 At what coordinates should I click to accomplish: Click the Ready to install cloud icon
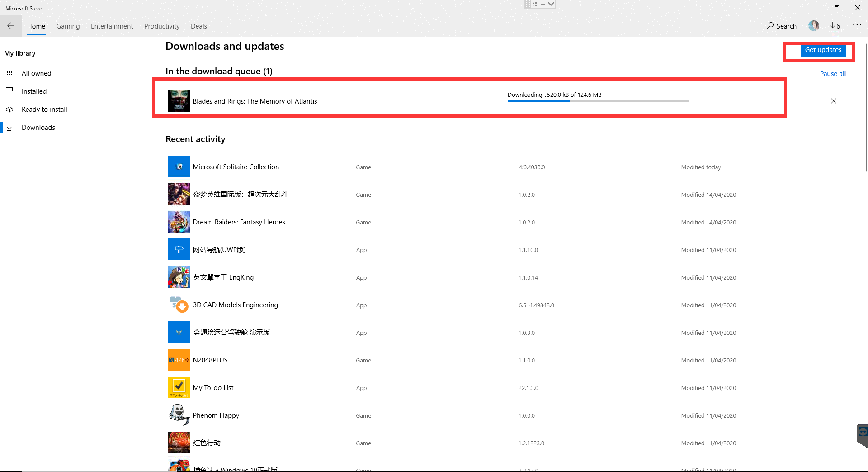9,109
